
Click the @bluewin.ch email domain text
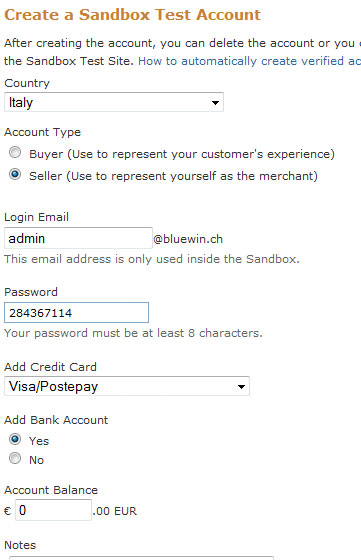click(188, 239)
